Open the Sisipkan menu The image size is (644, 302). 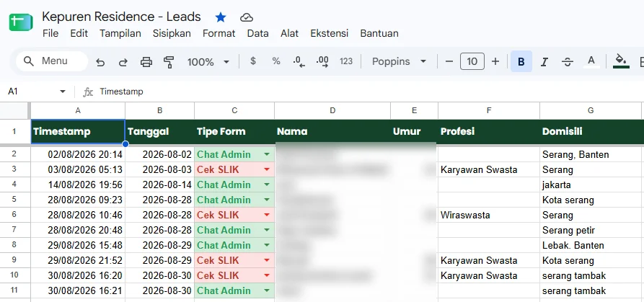coord(172,33)
